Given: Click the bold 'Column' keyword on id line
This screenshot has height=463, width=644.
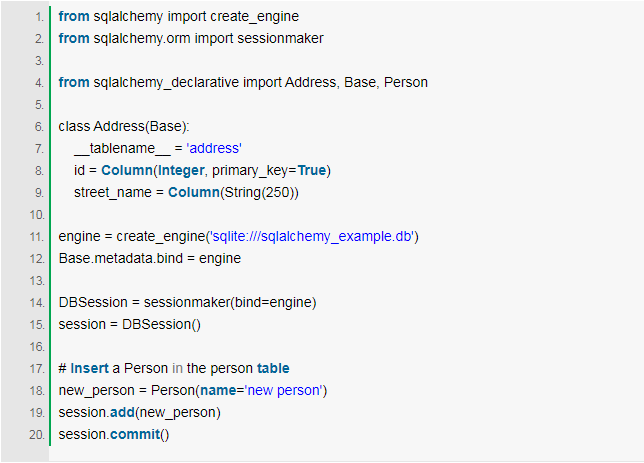Looking at the screenshot, I should coord(125,170).
